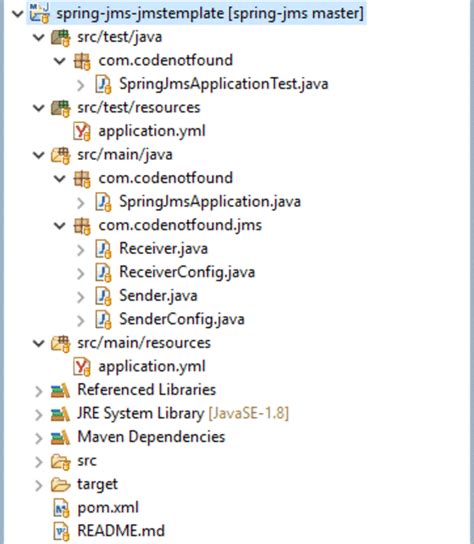Select application.yml label under src/test/resources

pos(152,132)
